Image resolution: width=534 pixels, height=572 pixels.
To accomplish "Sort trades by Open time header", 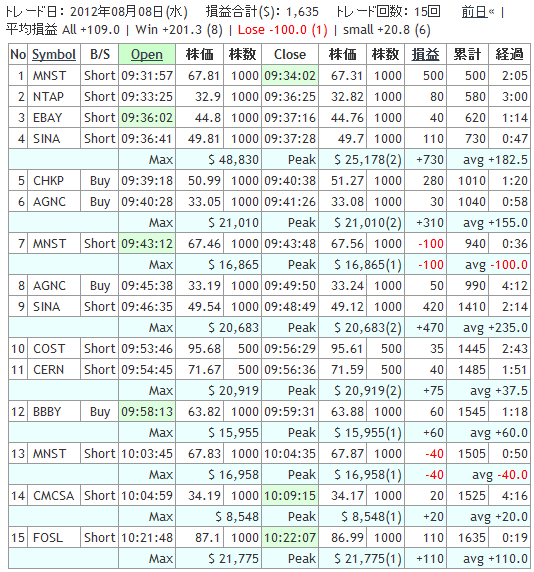I will tap(147, 54).
